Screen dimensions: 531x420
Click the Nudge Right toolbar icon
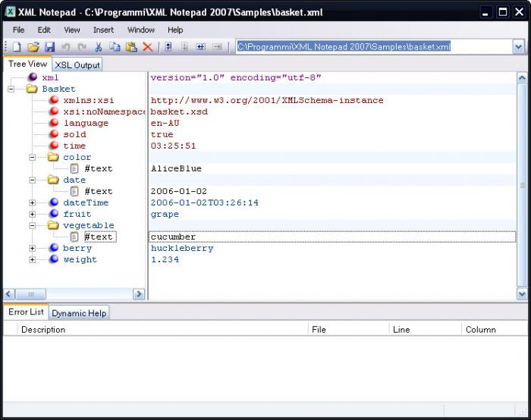point(217,47)
